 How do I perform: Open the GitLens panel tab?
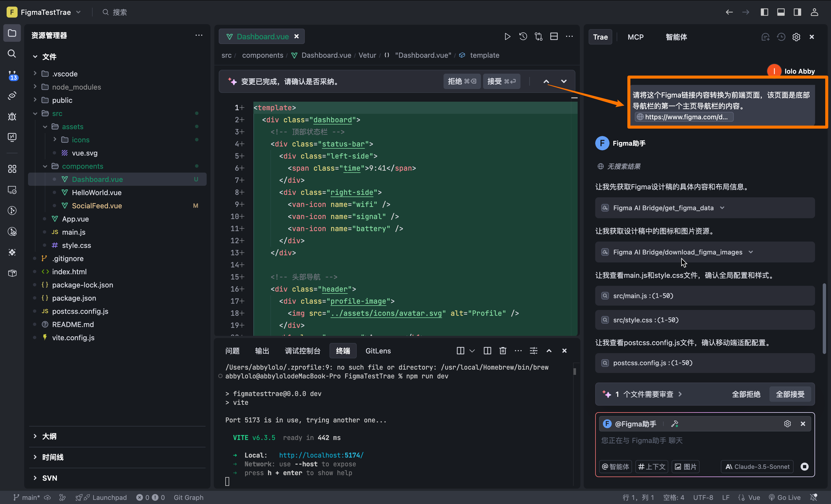[378, 351]
